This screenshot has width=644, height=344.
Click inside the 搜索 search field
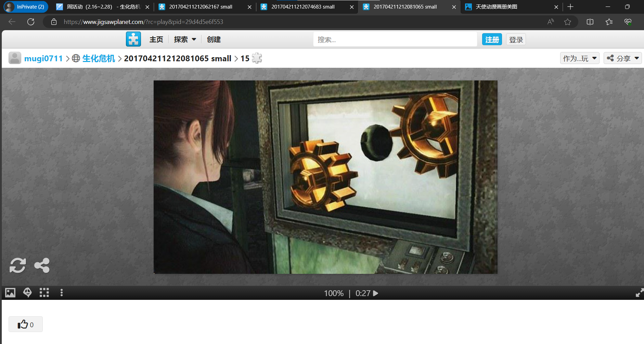[x=394, y=39]
